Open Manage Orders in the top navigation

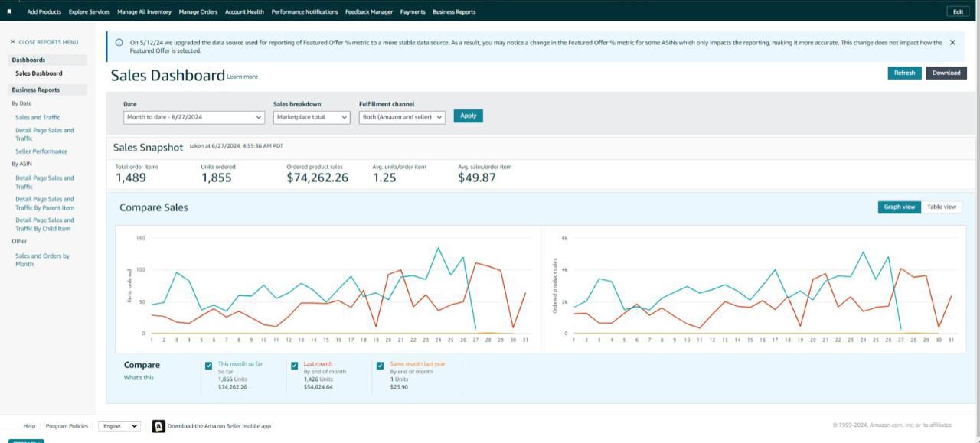click(x=198, y=12)
